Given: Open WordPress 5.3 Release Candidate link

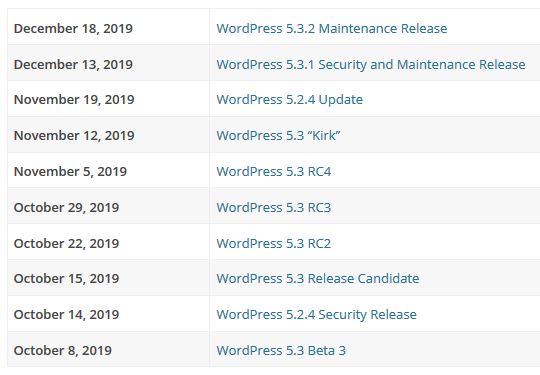Looking at the screenshot, I should [x=318, y=278].
